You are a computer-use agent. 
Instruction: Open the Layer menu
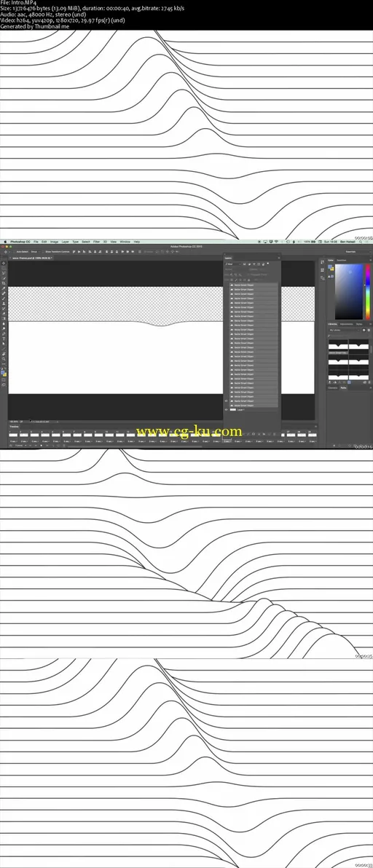[x=66, y=242]
